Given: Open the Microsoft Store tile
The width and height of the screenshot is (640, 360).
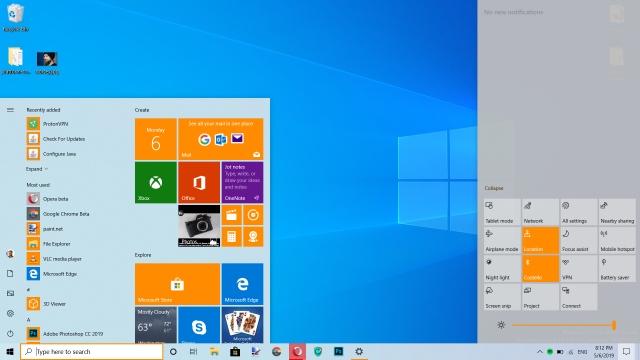Looking at the screenshot, I should click(x=177, y=284).
